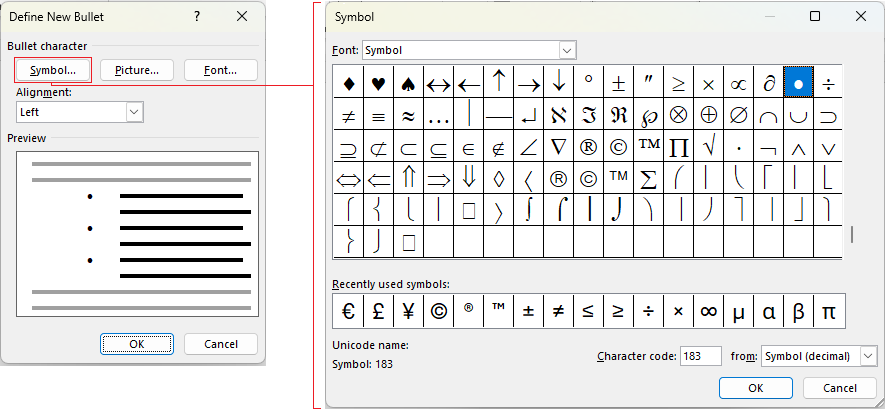Screen dimensions: 896x409
Task: Choose the pound sign in recently used symbols
Action: pos(378,311)
